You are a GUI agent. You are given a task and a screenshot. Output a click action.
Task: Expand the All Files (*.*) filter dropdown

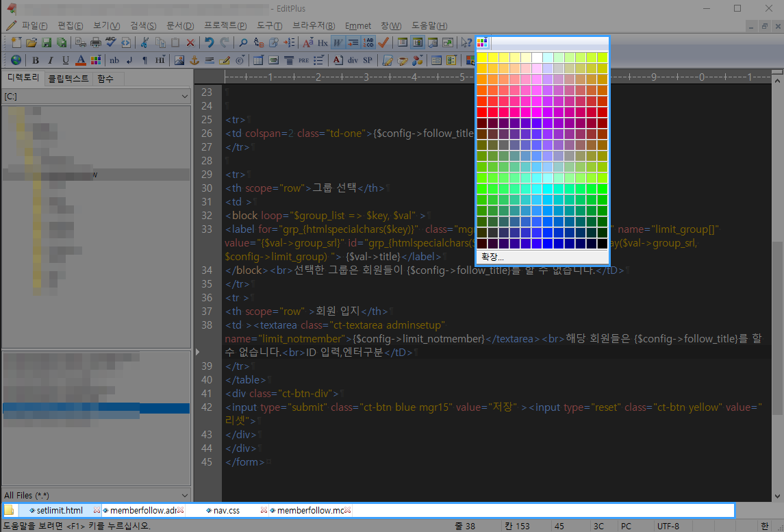pyautogui.click(x=184, y=495)
